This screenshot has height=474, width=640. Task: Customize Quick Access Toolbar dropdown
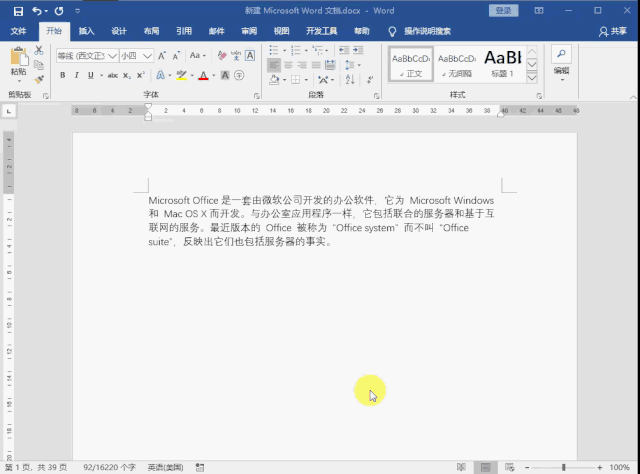click(78, 11)
